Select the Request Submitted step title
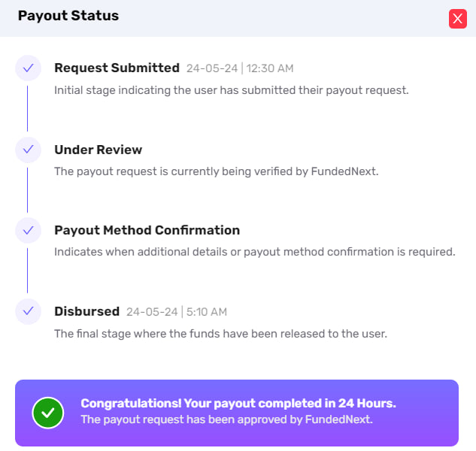The height and width of the screenshot is (451, 476). [117, 68]
